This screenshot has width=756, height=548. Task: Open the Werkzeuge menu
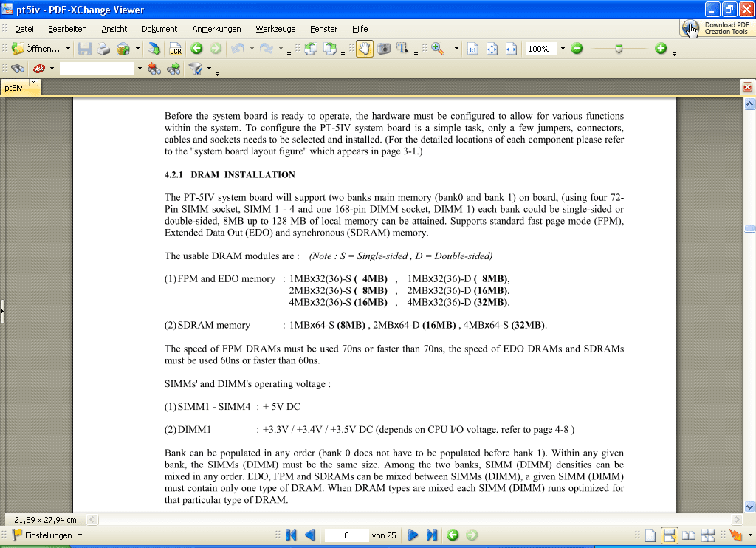coord(276,29)
